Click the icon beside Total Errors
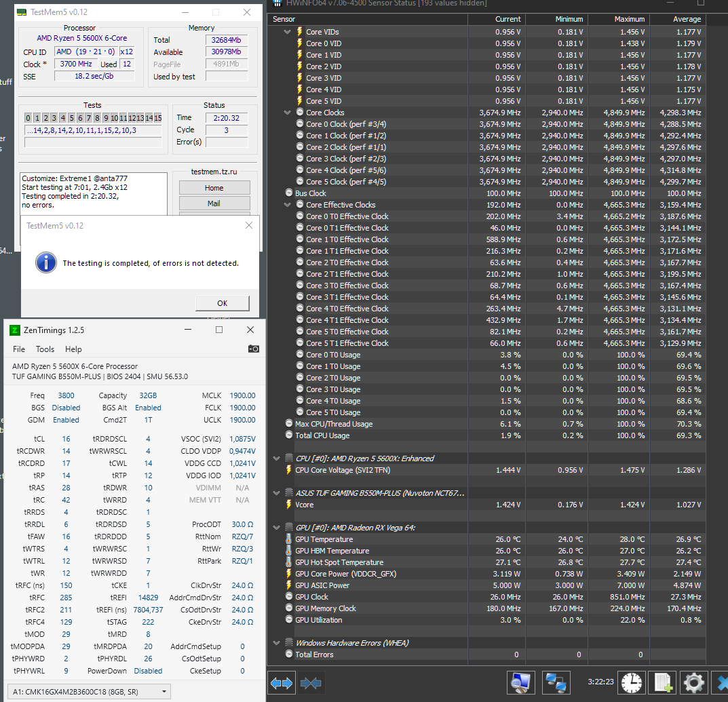Screen dimensions: 728x702 pos(289,654)
